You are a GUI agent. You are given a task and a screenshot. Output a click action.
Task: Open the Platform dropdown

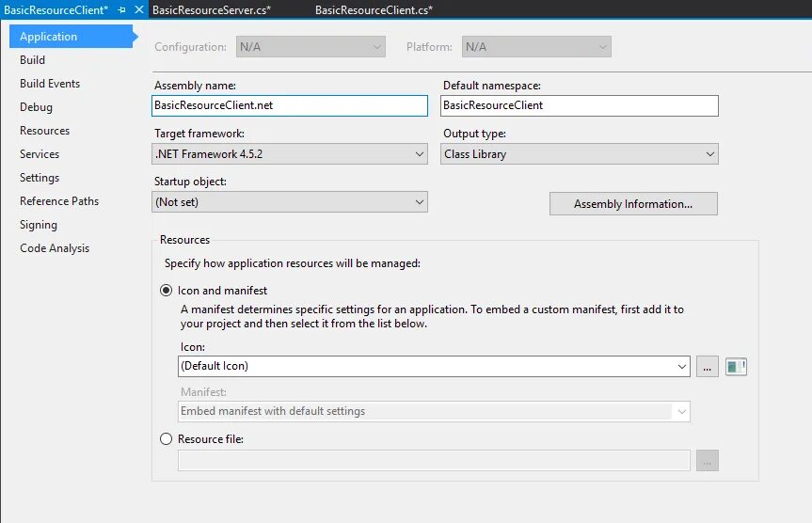click(536, 47)
